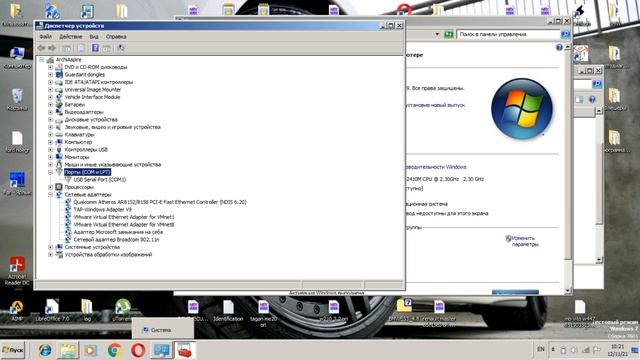This screenshot has width=640, height=360.
Task: Click Scan for hardware changes toolbar icon
Action: (121, 48)
